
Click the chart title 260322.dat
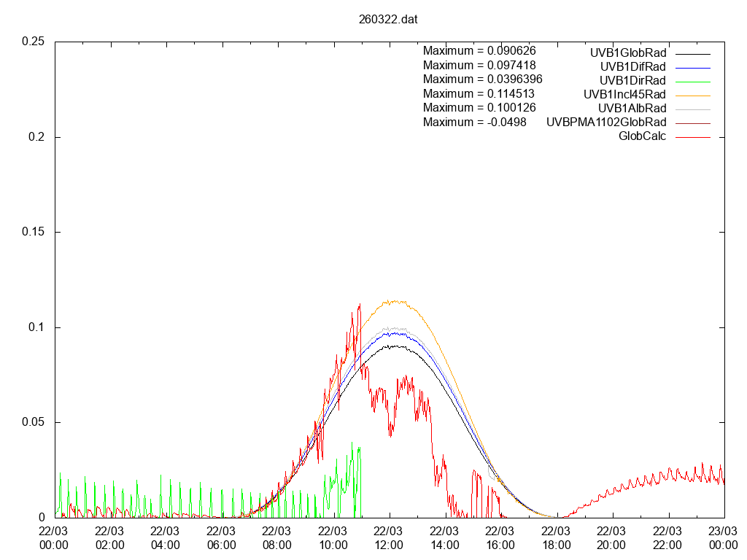point(388,19)
